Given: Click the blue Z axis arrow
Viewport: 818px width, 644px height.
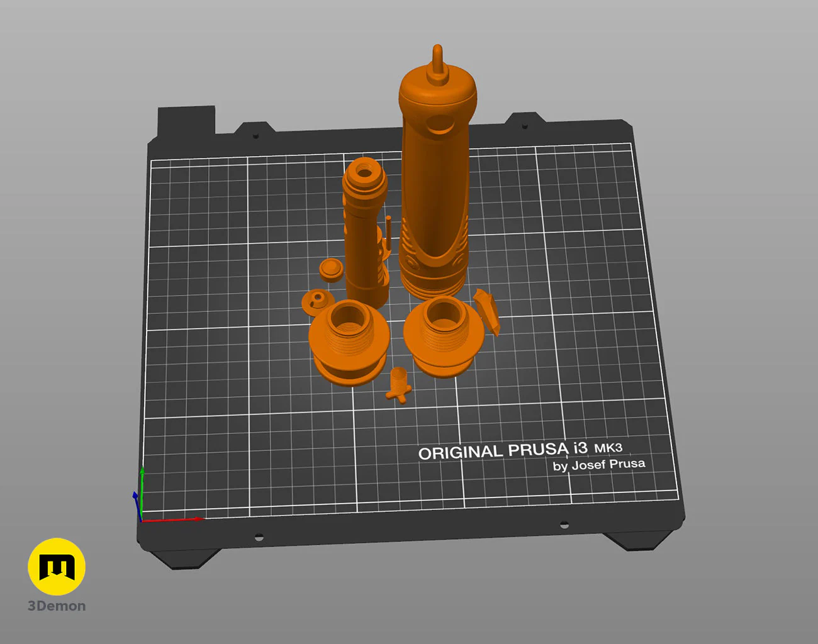Looking at the screenshot, I should (x=137, y=505).
